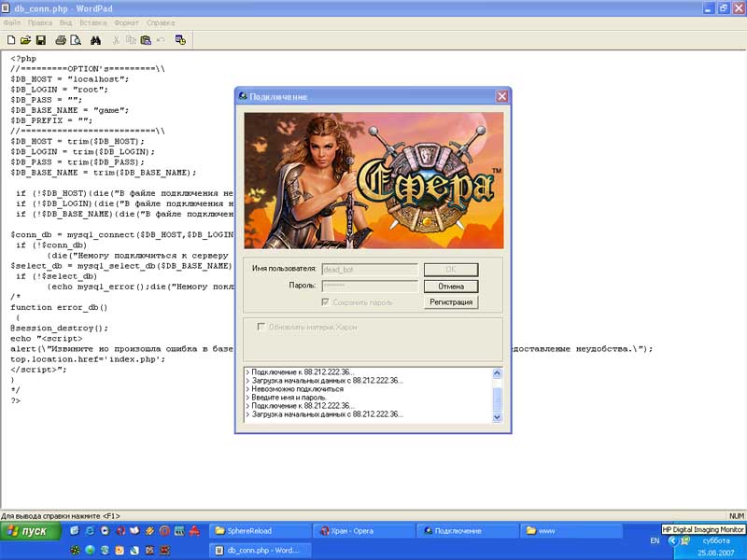
Task: Toggle the Обновлять матери Харон checkbox
Action: point(261,327)
